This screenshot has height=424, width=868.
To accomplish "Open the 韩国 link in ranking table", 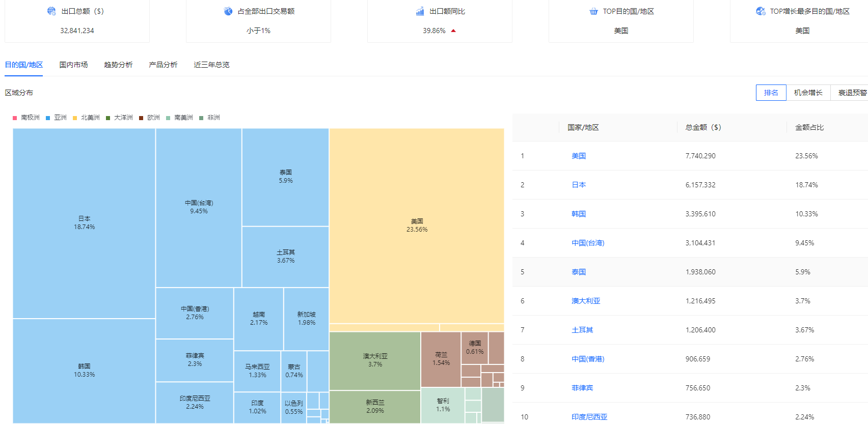I will click(x=579, y=214).
